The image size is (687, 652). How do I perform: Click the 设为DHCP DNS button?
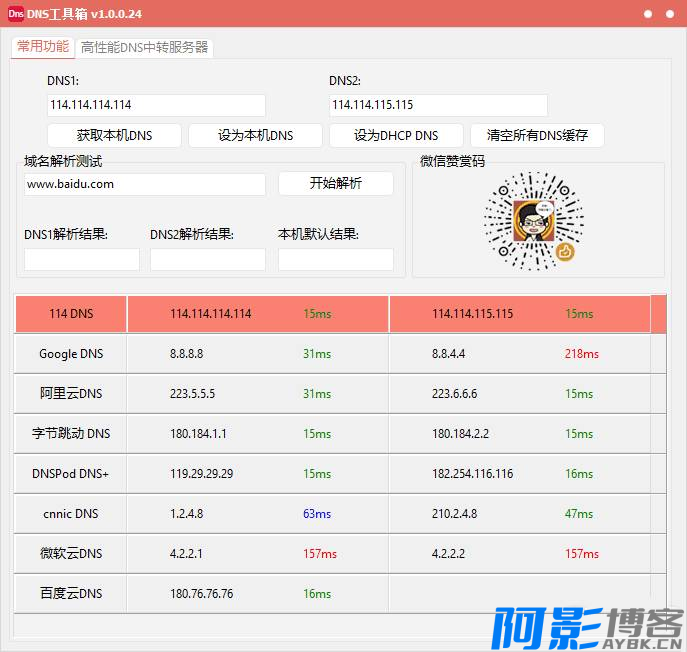point(396,135)
